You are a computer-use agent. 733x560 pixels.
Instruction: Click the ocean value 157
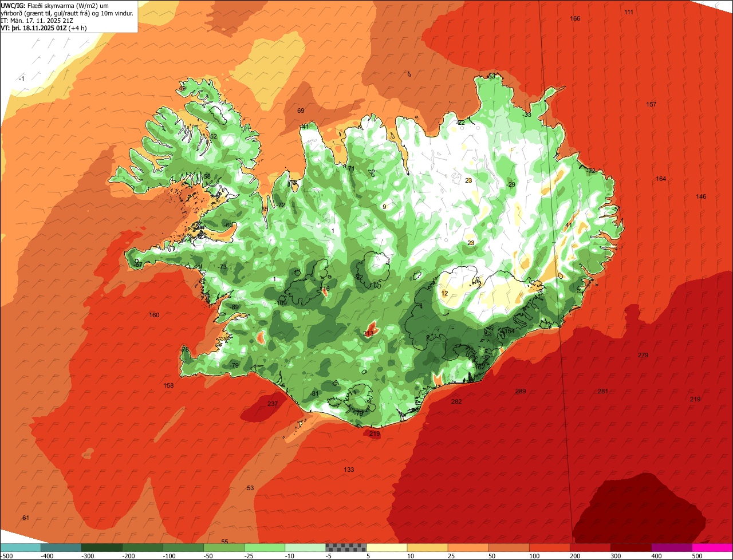pyautogui.click(x=651, y=104)
